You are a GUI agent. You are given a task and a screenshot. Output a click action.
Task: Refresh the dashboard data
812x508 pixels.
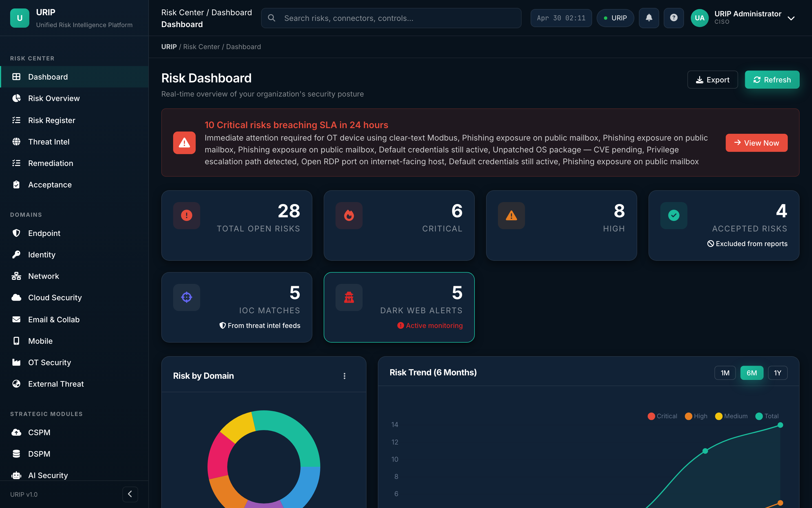[772, 80]
